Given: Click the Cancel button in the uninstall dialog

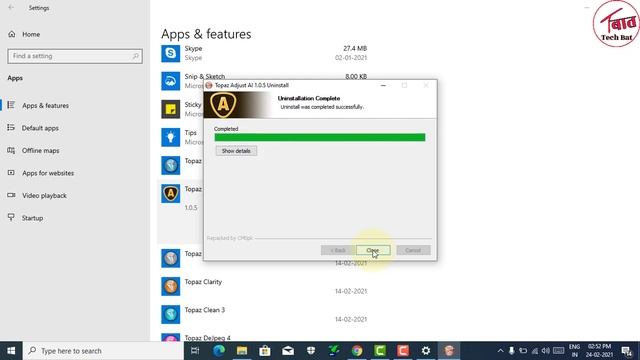Looking at the screenshot, I should point(413,250).
